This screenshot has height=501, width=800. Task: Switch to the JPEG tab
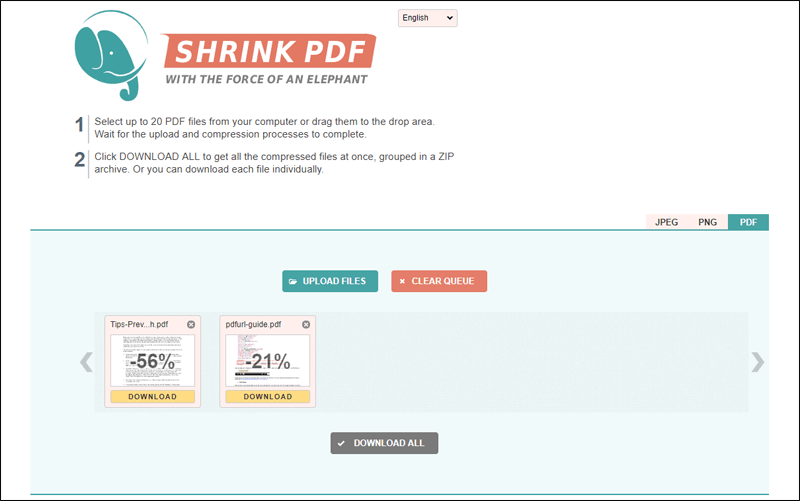(x=666, y=222)
